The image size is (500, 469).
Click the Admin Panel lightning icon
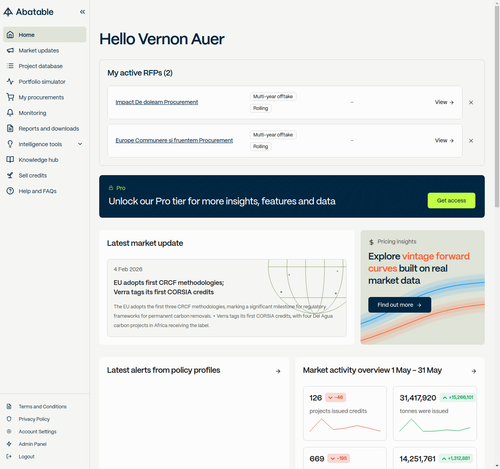pyautogui.click(x=9, y=444)
